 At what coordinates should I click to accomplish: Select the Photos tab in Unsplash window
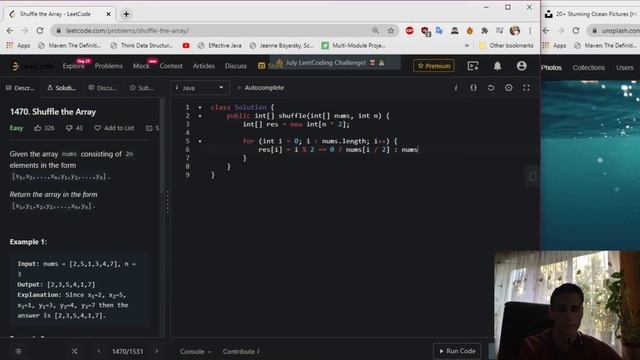pyautogui.click(x=551, y=68)
